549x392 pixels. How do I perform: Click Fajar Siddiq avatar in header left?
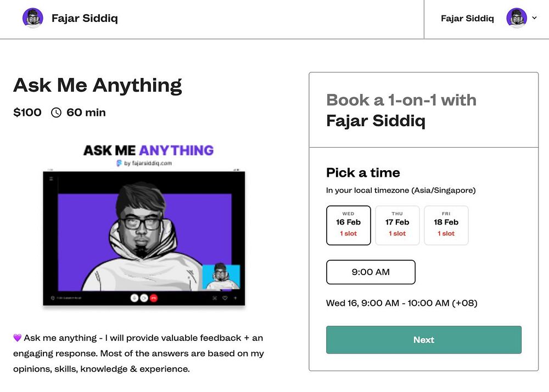tap(32, 18)
